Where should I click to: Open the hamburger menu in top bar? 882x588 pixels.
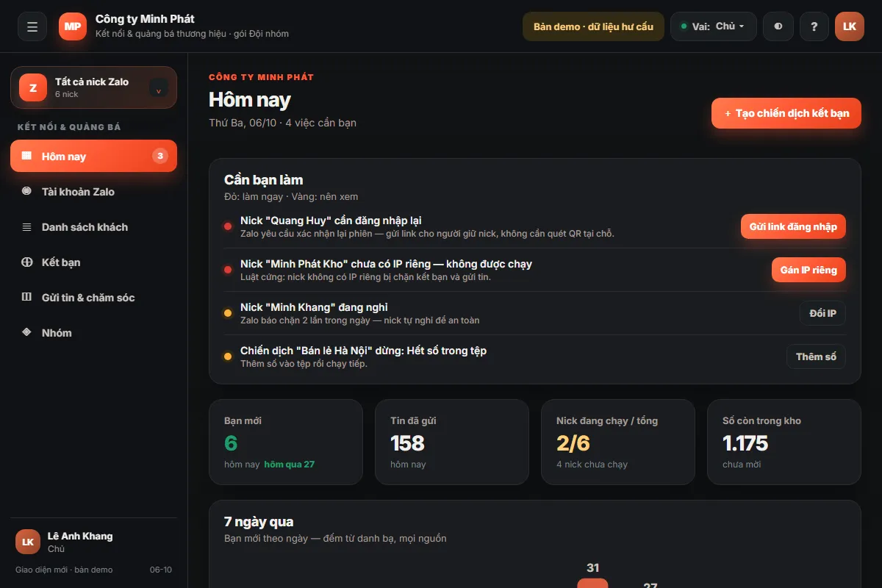(x=32, y=26)
